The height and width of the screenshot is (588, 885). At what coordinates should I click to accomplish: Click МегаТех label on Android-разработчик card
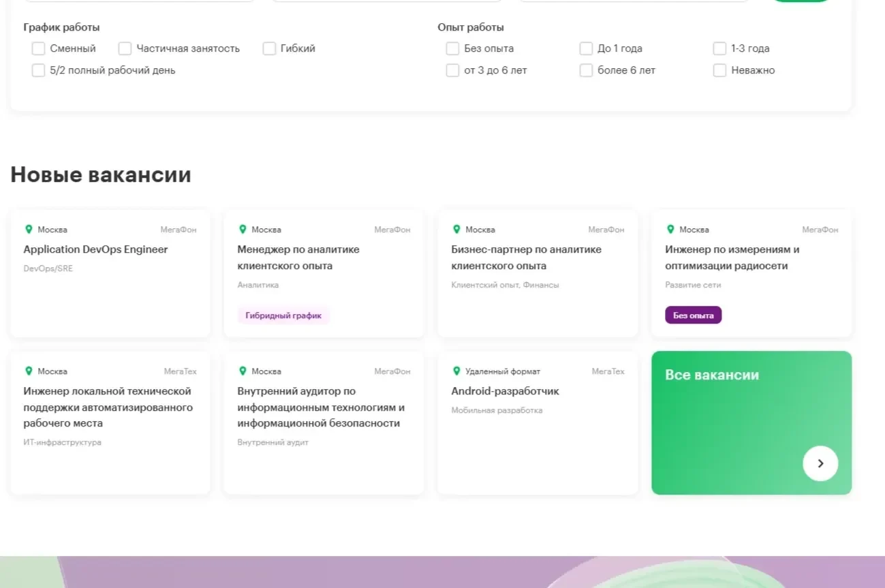[x=608, y=371]
